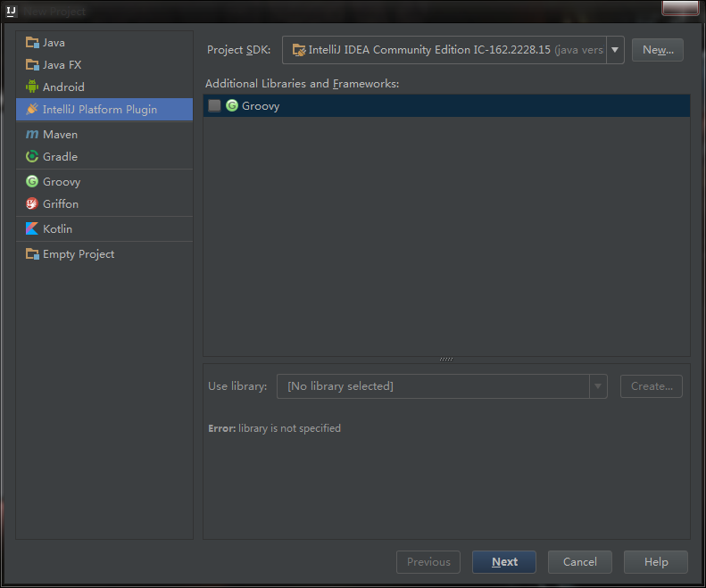
Task: Click the Gradle circular icon
Action: [32, 156]
